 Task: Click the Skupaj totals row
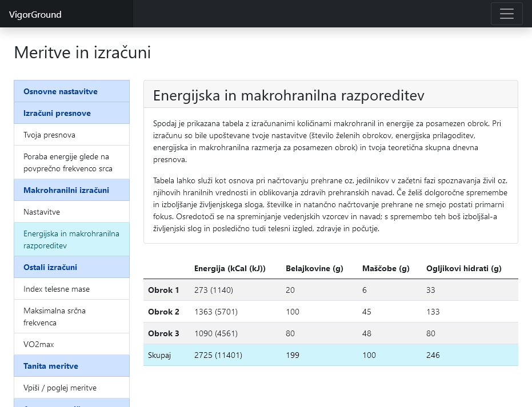[330, 355]
